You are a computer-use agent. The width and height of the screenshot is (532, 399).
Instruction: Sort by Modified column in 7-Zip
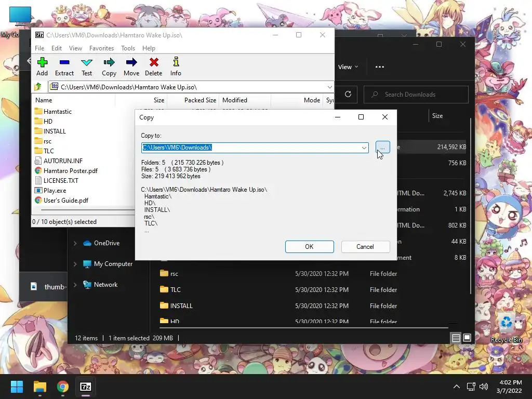[x=245, y=100]
